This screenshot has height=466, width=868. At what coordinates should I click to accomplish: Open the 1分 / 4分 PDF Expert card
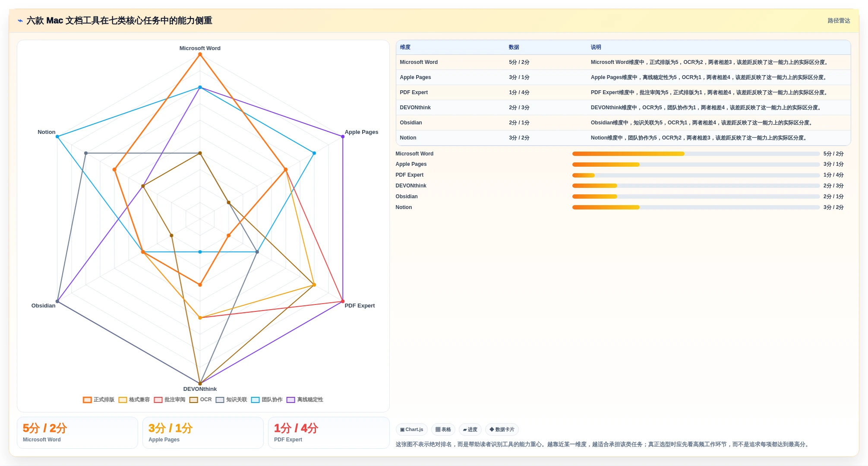(329, 433)
